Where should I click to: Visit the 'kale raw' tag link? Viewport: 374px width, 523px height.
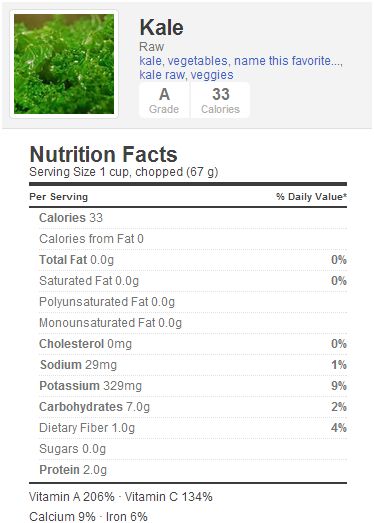[161, 75]
